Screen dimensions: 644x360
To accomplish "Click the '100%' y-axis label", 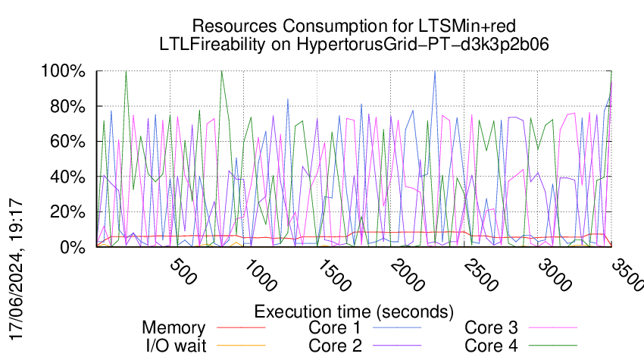I will (63, 71).
